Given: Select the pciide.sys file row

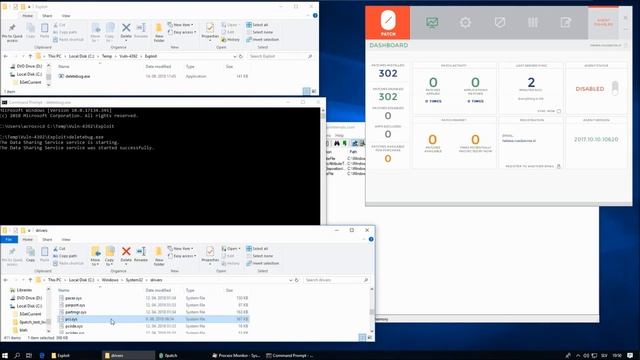Looking at the screenshot, I should [153, 326].
